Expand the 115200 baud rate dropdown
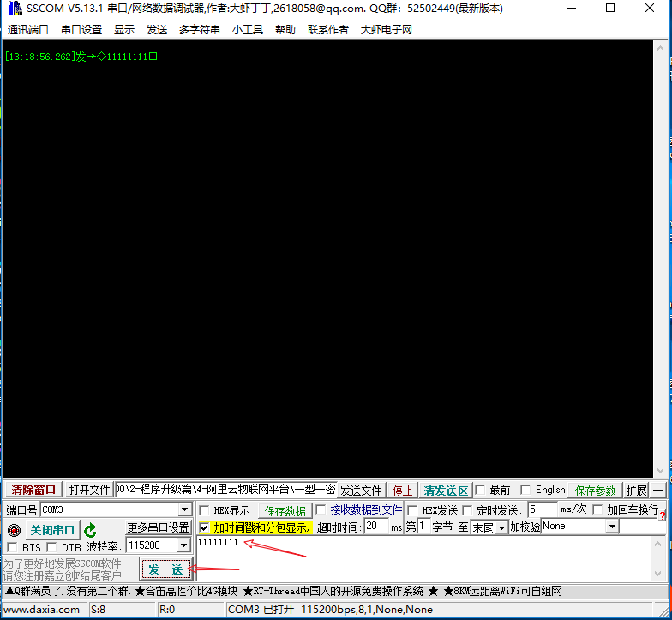672x620 pixels. [x=183, y=545]
